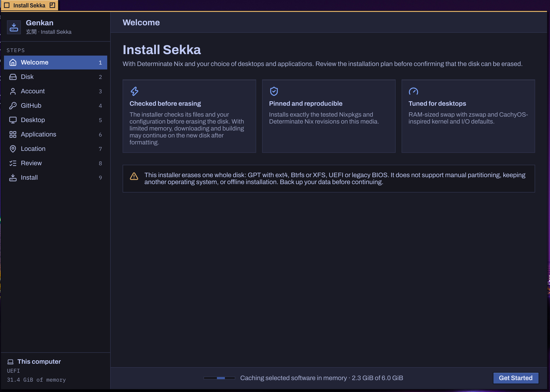Click the Desktop monitor icon
Image resolution: width=550 pixels, height=392 pixels.
13,120
